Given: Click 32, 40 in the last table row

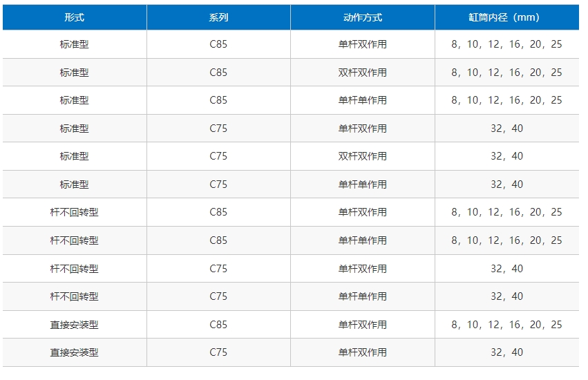Looking at the screenshot, I should coord(506,352).
